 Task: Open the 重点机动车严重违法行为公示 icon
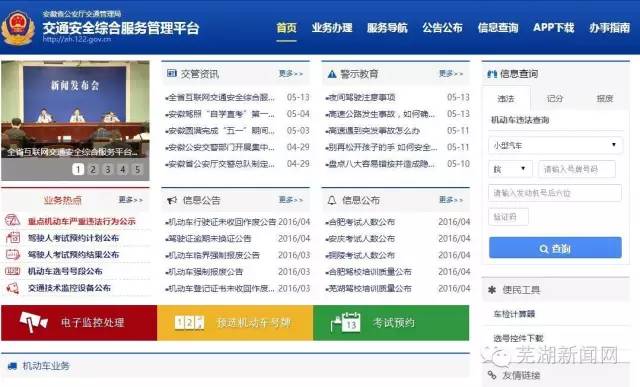(12, 221)
